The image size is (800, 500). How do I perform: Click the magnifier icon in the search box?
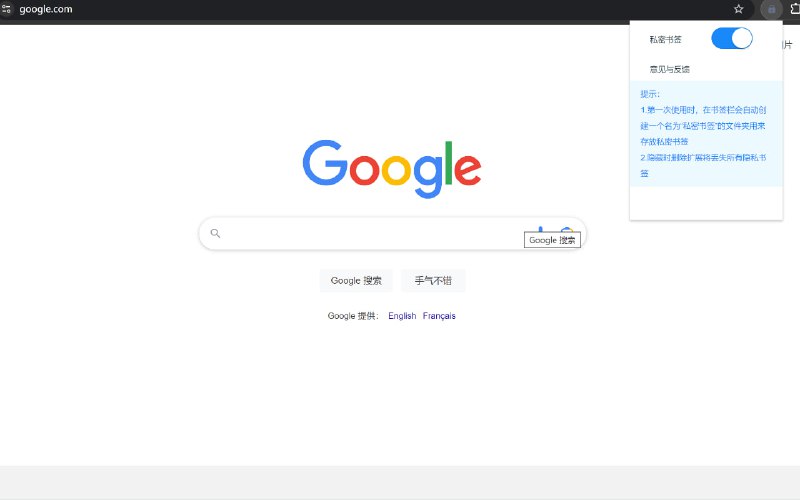215,234
